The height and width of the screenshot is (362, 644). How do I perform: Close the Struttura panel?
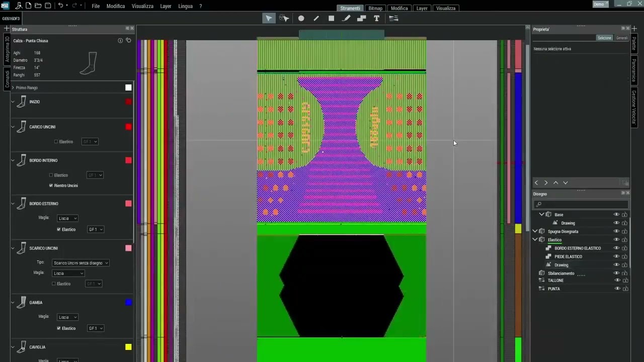click(132, 28)
